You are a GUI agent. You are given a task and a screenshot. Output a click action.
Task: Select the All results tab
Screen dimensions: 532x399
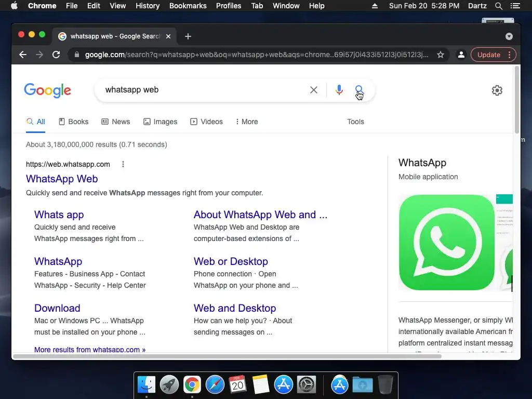pyautogui.click(x=36, y=122)
